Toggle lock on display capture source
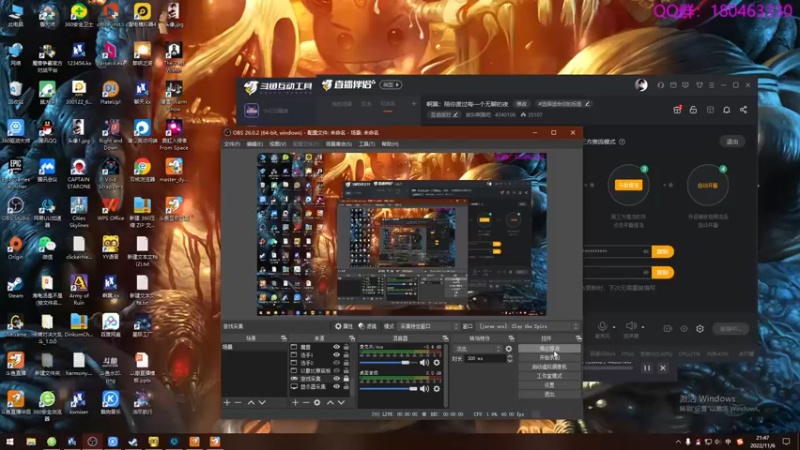Screen dimensions: 800x450 346,387
